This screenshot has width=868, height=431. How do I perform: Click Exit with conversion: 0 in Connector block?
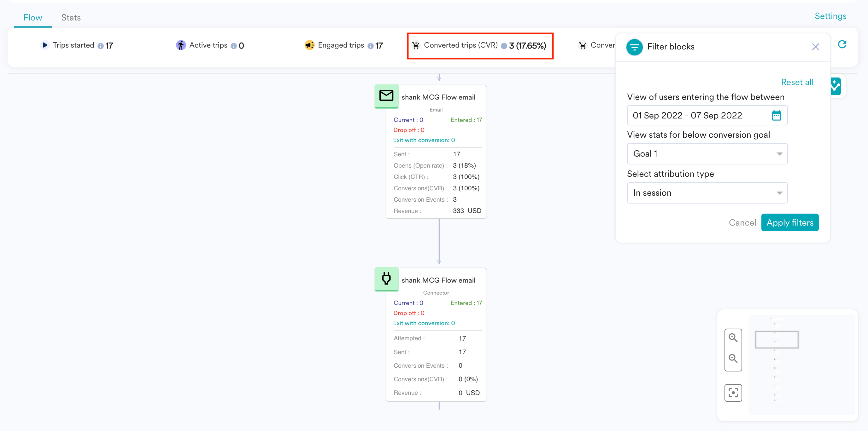pos(424,323)
